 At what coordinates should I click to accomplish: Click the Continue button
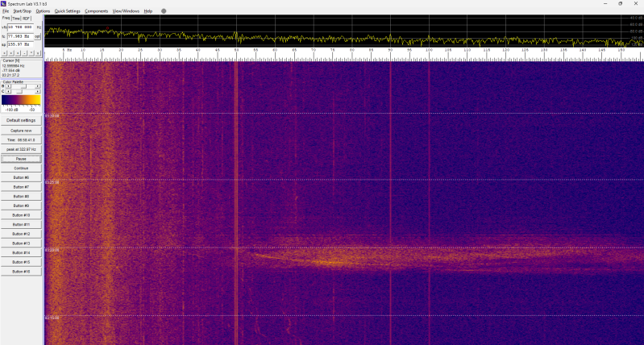(21, 168)
